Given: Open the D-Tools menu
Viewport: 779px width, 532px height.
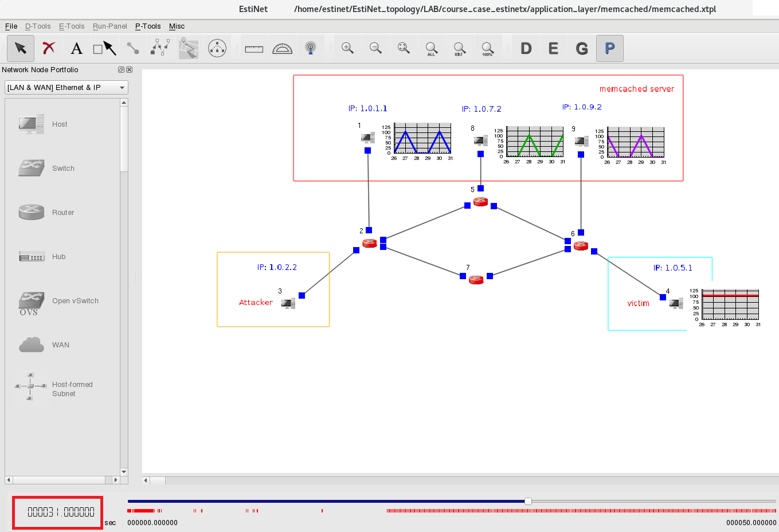Looking at the screenshot, I should [38, 26].
